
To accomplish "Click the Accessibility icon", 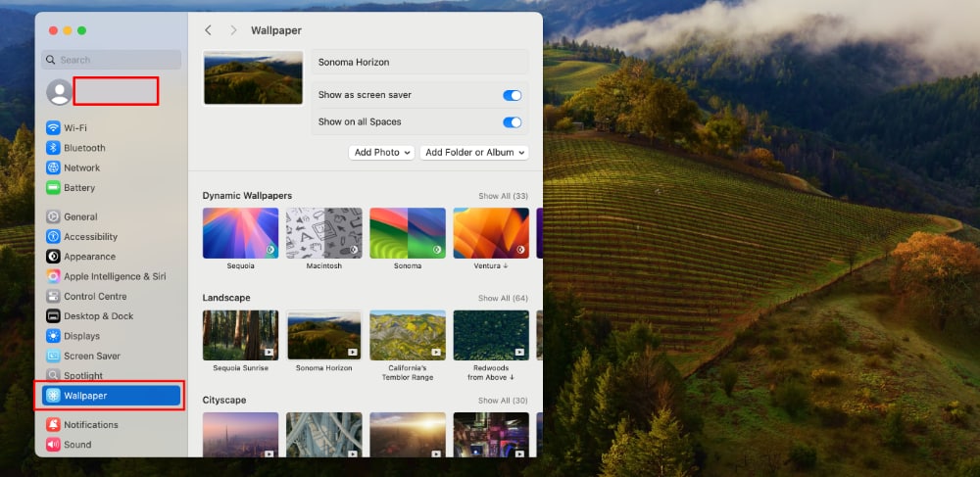I will coord(53,237).
